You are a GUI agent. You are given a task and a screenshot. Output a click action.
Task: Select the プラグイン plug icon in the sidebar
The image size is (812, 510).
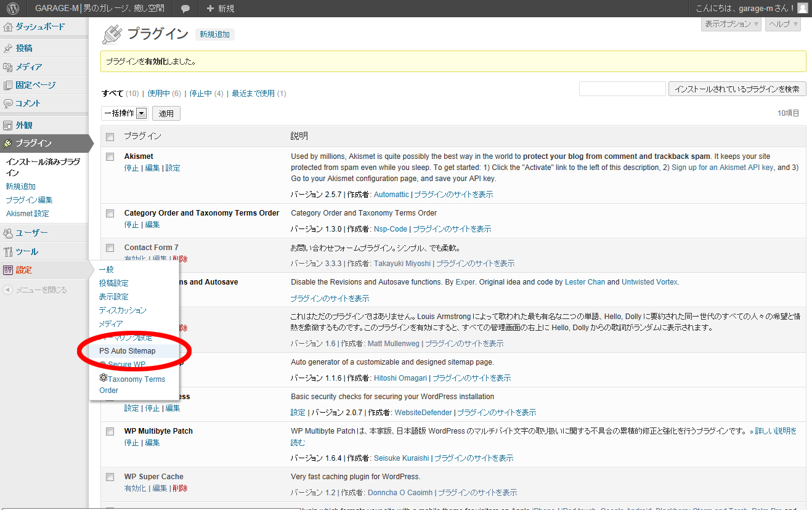8,144
